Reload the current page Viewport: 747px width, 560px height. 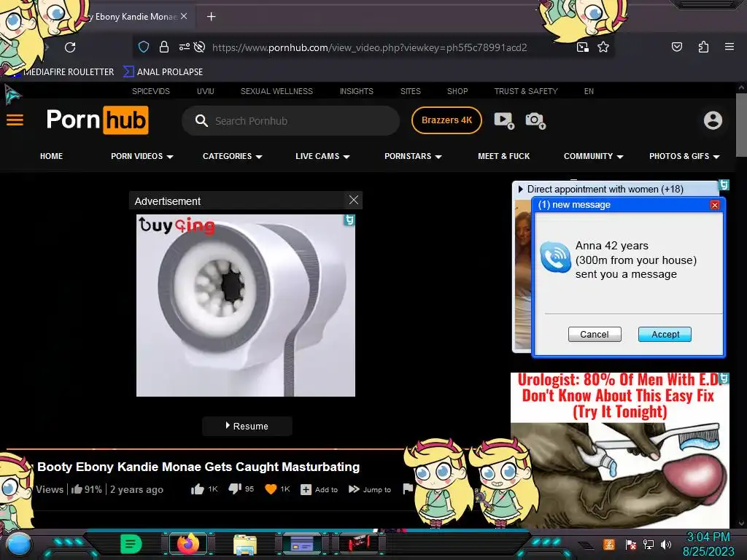[70, 47]
